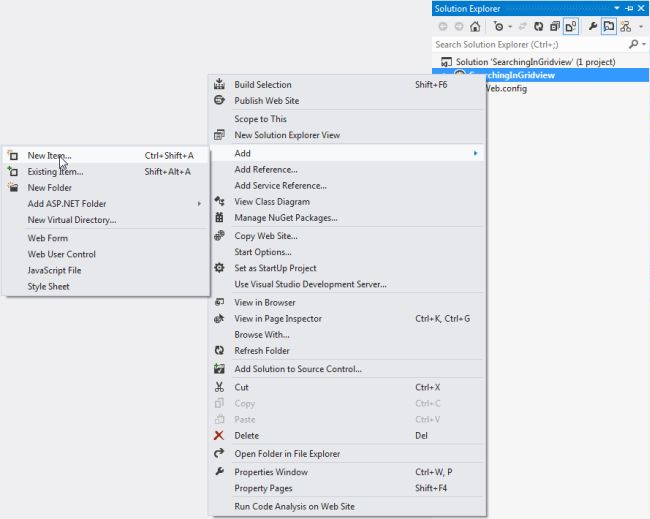Choose Properties Window

click(x=347, y=473)
